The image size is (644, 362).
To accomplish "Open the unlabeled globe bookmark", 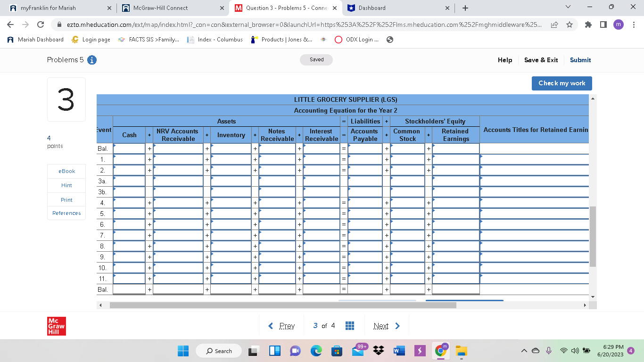I will click(389, 40).
